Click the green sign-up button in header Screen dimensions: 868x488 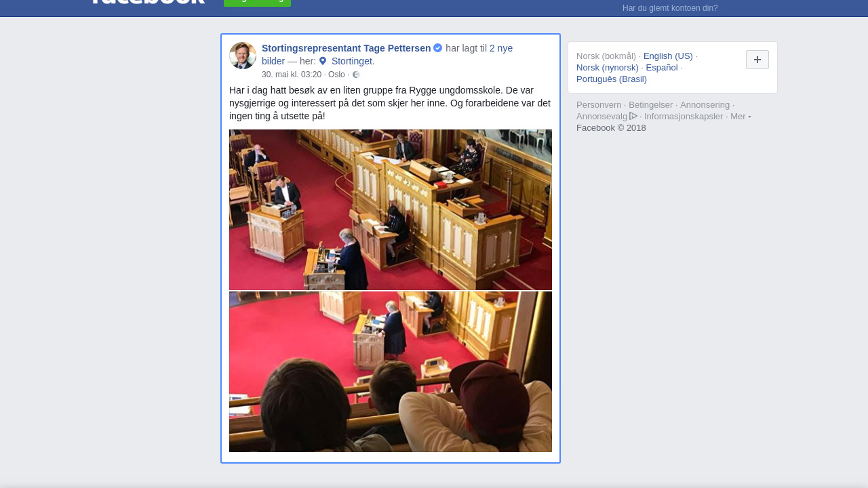[257, 3]
